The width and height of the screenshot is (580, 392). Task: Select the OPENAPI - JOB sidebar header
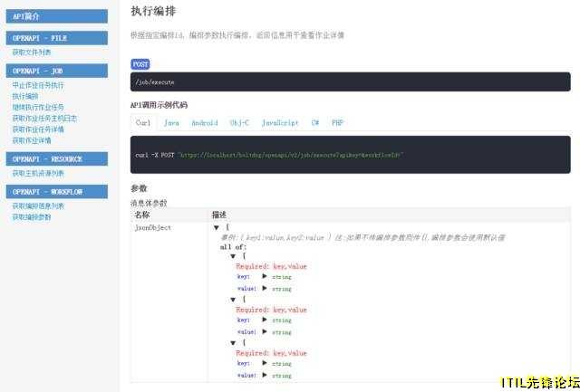coord(57,71)
